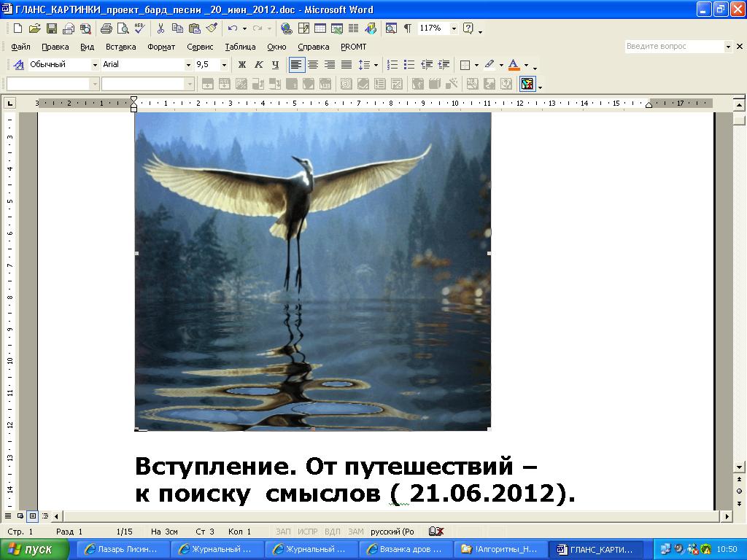
Task: Toggle italic formatting (К)
Action: (x=259, y=65)
